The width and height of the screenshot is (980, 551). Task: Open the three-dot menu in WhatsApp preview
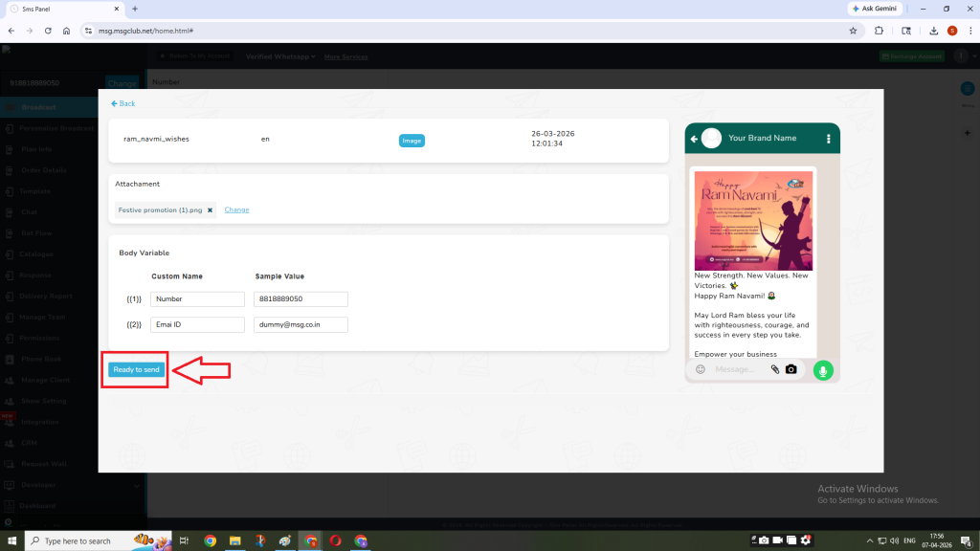pos(828,139)
